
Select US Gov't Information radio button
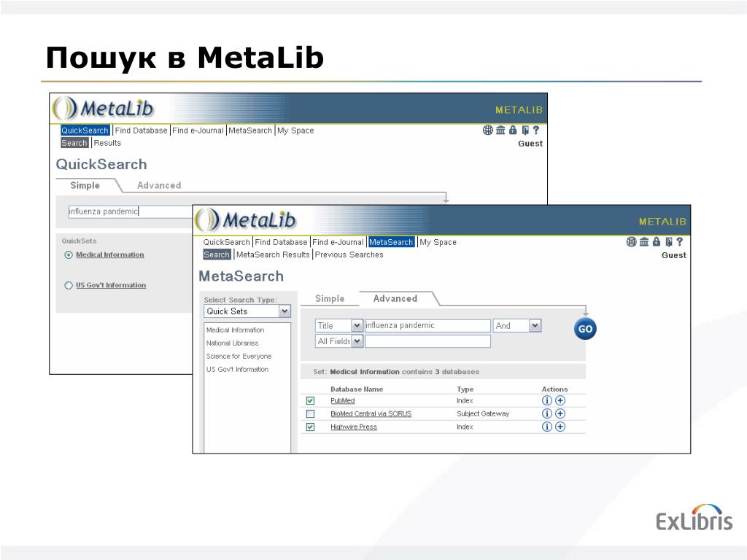coord(69,285)
